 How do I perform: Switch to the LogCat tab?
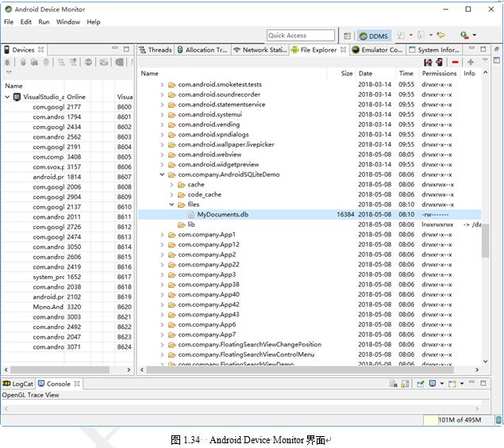tap(18, 384)
